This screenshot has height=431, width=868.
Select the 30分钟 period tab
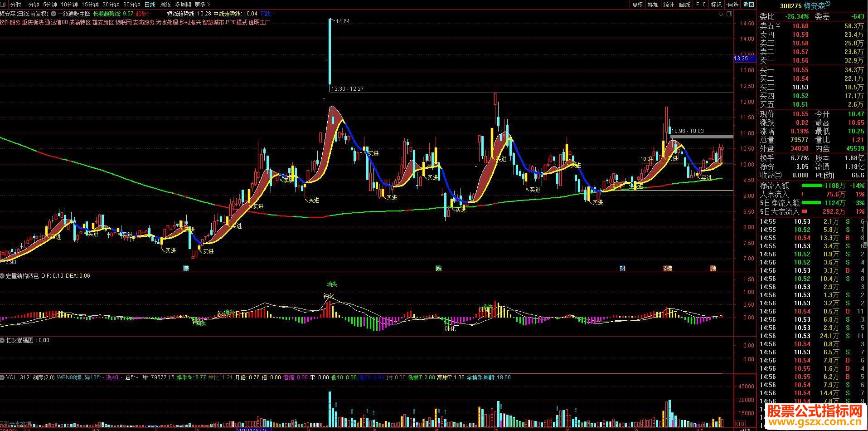tap(111, 5)
